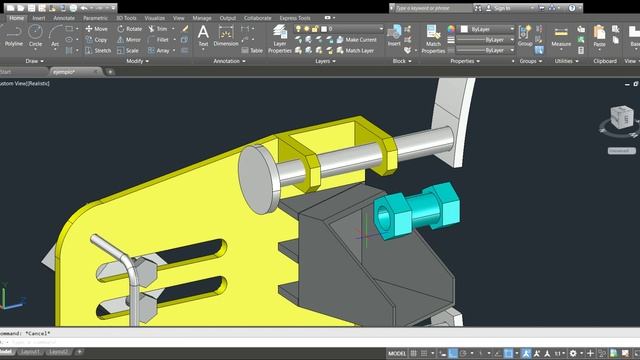Switch to the Annotate ribbon tab
Viewport: 640px width, 360px height.
(x=64, y=18)
